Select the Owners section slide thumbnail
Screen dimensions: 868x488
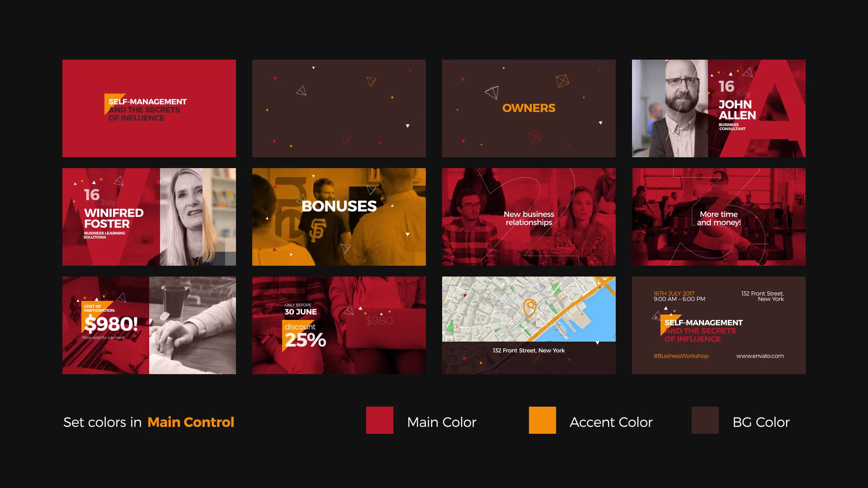528,108
